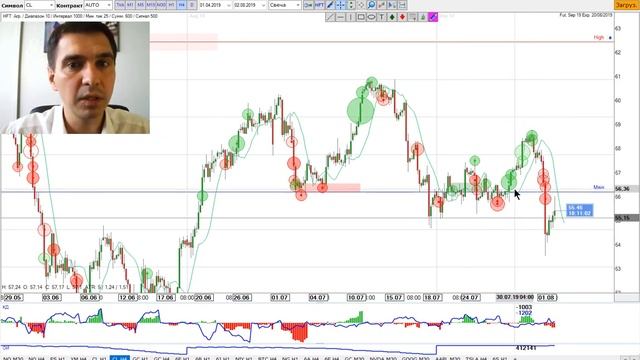Select the vertical line tool

click(x=350, y=17)
